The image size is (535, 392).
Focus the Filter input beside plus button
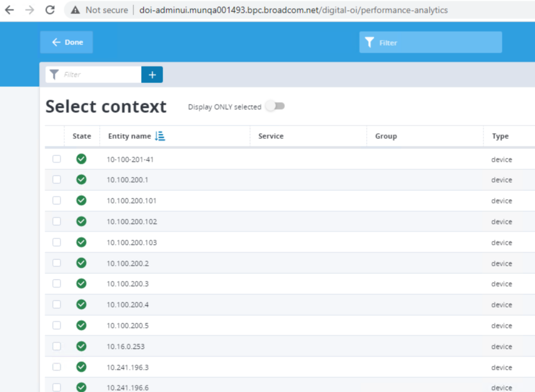pyautogui.click(x=100, y=75)
